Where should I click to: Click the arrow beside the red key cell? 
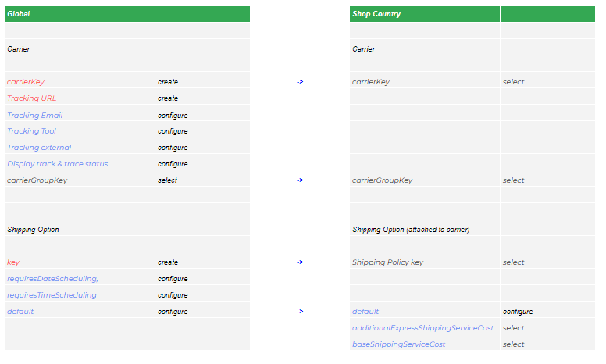click(300, 262)
